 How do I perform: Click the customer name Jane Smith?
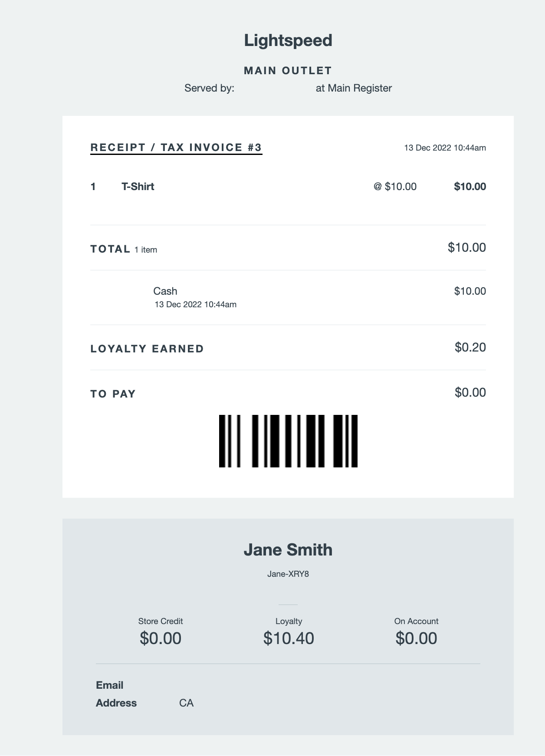[x=288, y=550]
